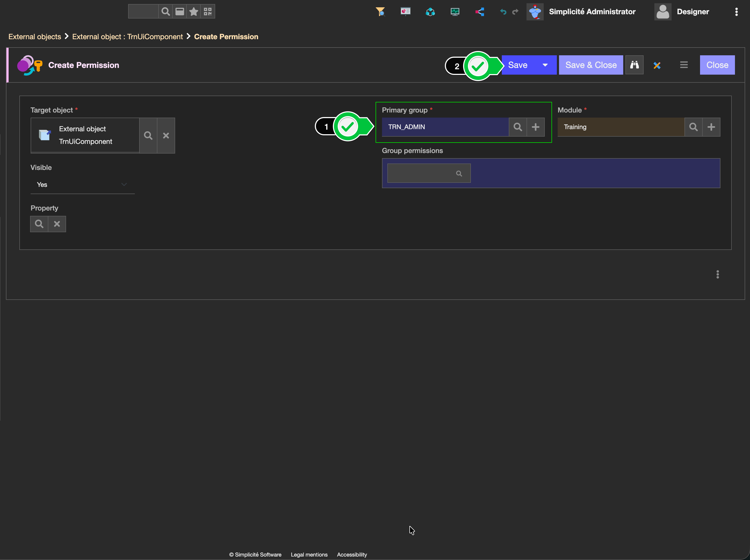Clear the Target object with X
The width and height of the screenshot is (750, 560).
tap(166, 136)
